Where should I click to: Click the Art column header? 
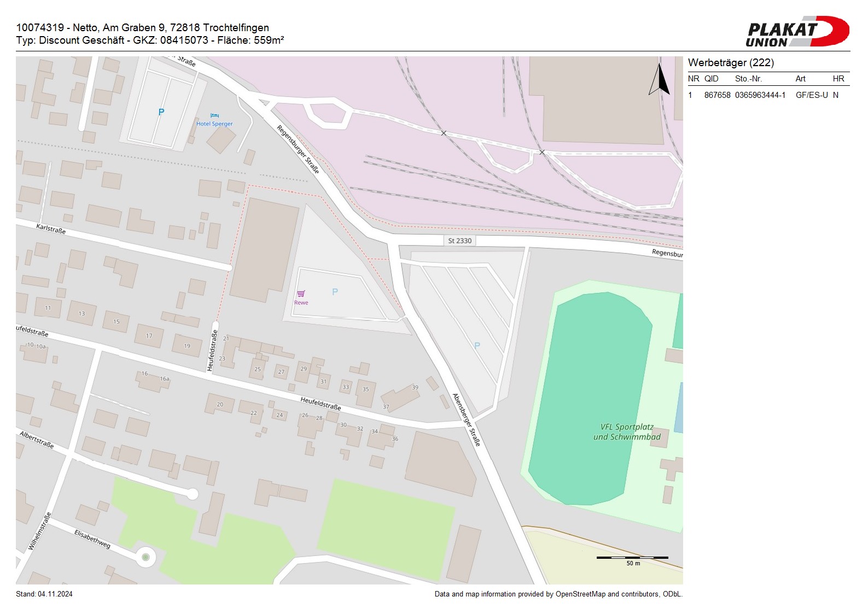800,79
